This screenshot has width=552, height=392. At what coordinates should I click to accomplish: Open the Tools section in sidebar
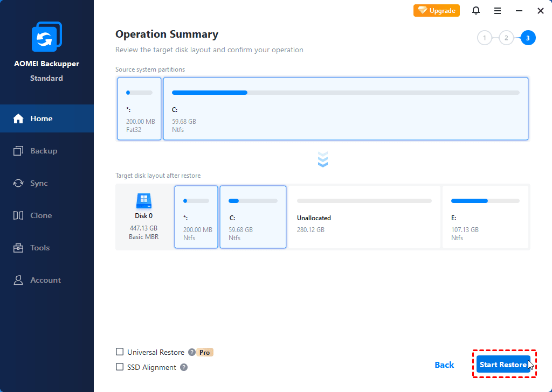tap(37, 248)
